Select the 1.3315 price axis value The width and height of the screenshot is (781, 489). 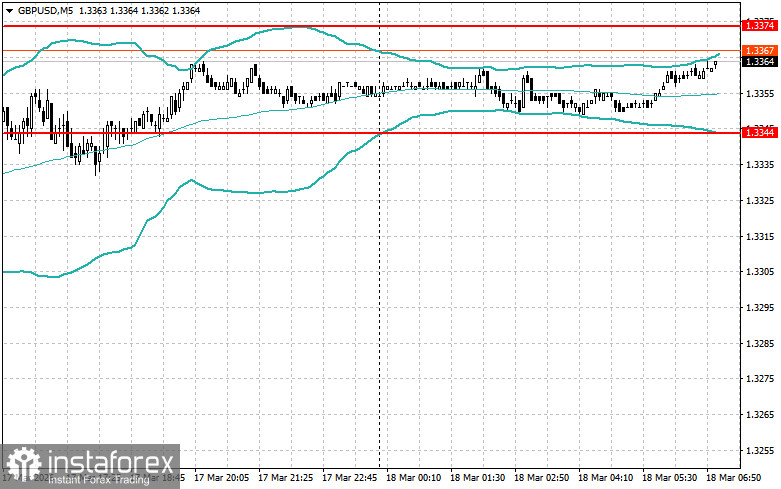point(760,236)
